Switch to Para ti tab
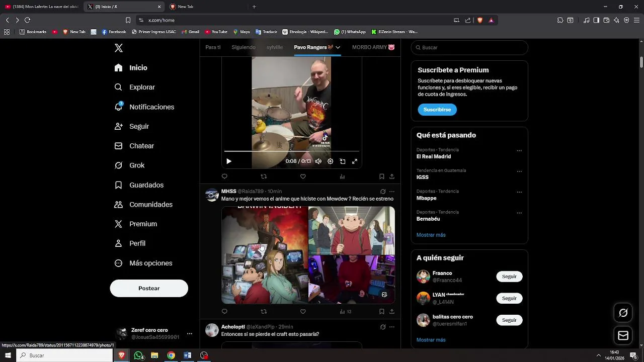Screen dimensions: 644x362 213,47
